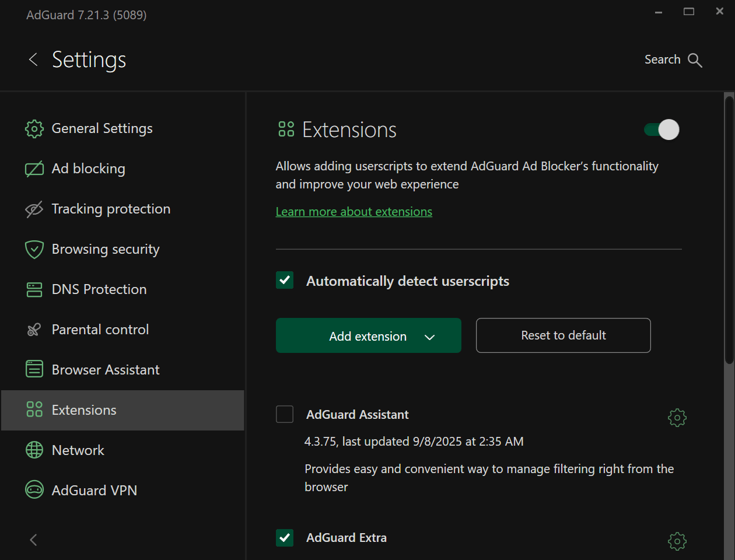Select the Network menu item
Image resolution: width=735 pixels, height=560 pixels.
123,451
